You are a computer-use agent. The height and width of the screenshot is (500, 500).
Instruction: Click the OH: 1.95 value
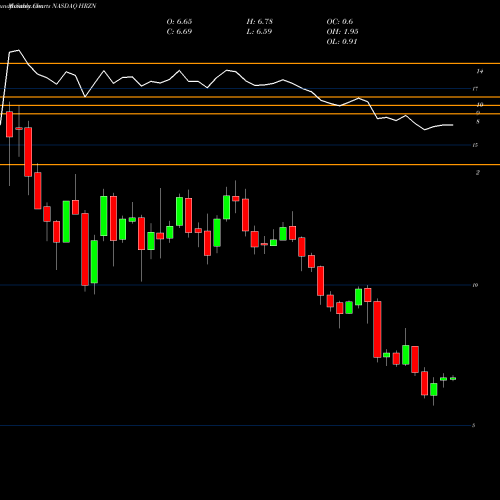342,32
